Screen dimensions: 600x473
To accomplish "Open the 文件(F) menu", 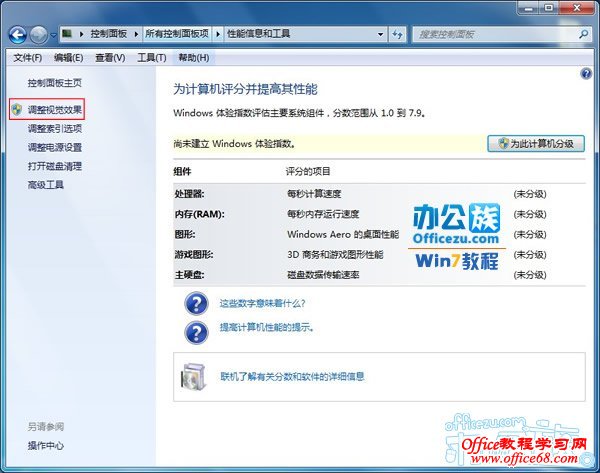I will 28,58.
